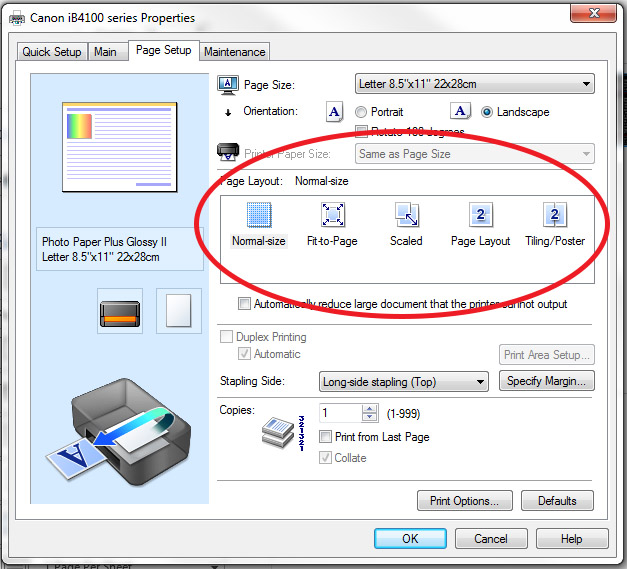Select the Scaled layout icon

(x=406, y=216)
